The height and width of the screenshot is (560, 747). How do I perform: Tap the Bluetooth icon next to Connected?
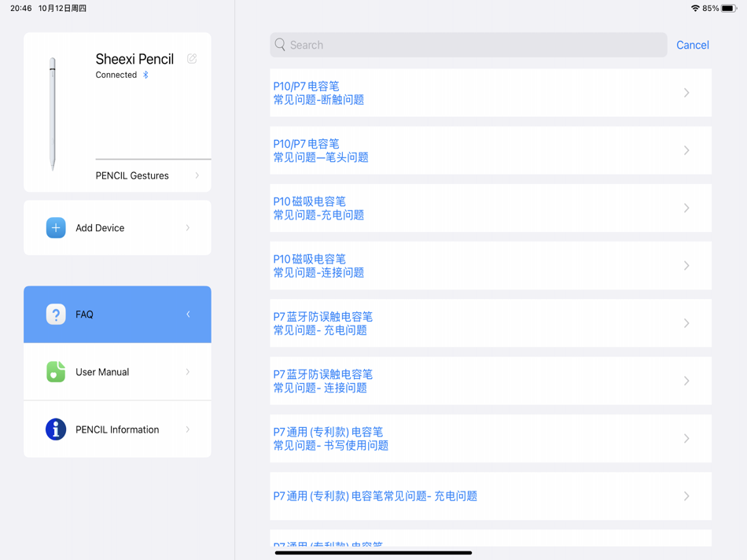tap(147, 75)
